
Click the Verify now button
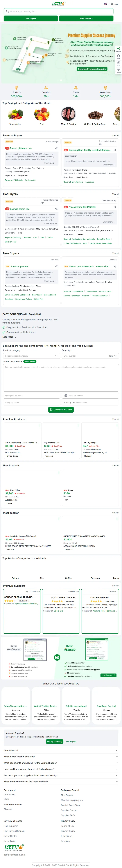(x=109, y=675)
